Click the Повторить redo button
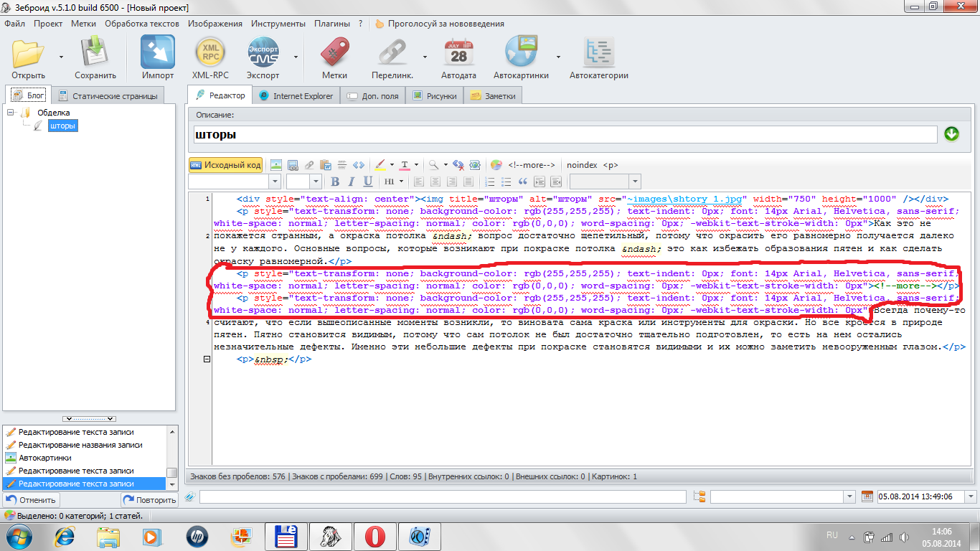Viewport: 980px width, 551px height. [x=149, y=500]
